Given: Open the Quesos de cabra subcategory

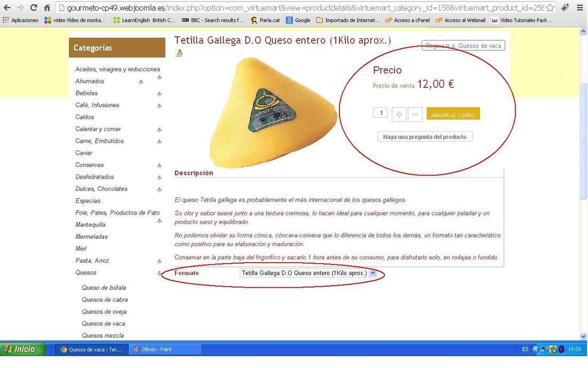Looking at the screenshot, I should tap(105, 300).
